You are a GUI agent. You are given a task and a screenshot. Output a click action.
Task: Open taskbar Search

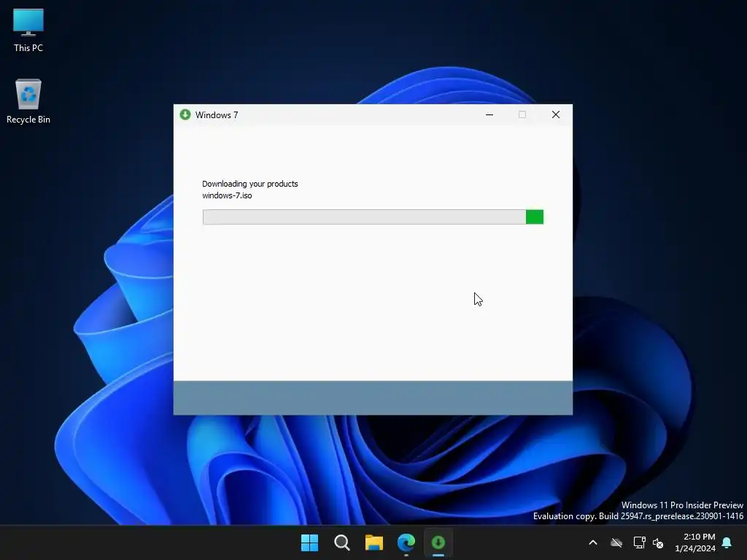point(342,542)
